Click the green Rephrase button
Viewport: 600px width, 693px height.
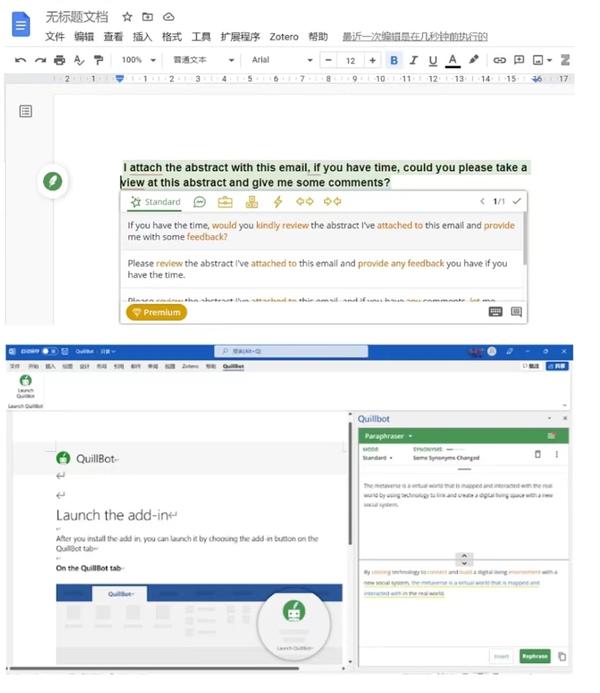click(x=535, y=656)
